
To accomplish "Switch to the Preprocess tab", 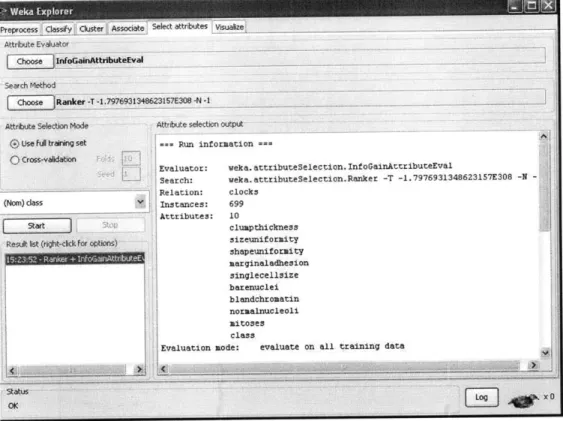I will coord(20,29).
